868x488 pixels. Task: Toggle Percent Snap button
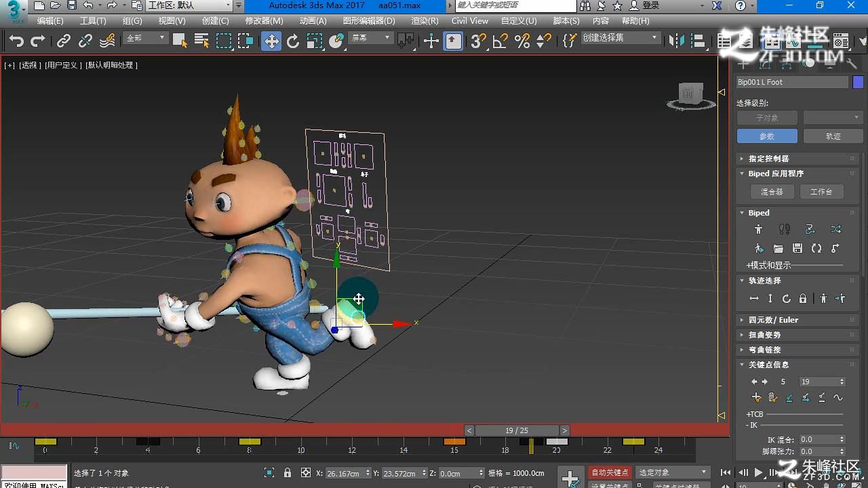click(522, 41)
